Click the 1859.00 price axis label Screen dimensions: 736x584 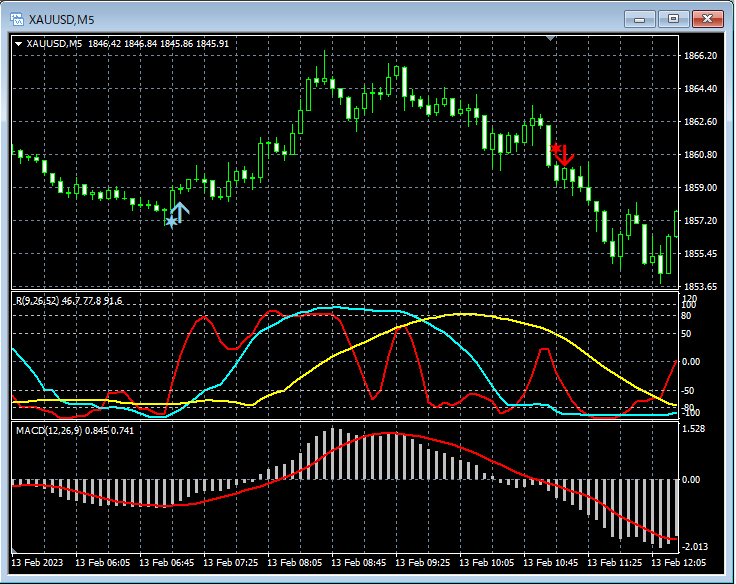(699, 187)
